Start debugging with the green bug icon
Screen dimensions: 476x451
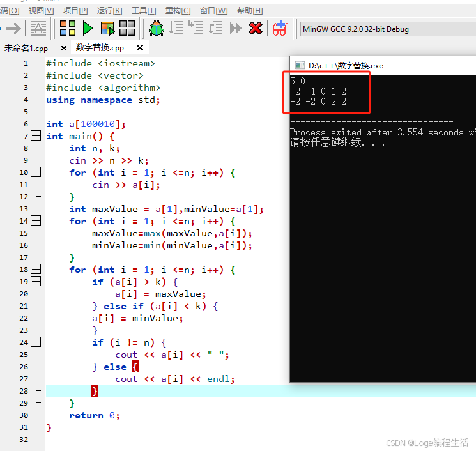point(157,28)
